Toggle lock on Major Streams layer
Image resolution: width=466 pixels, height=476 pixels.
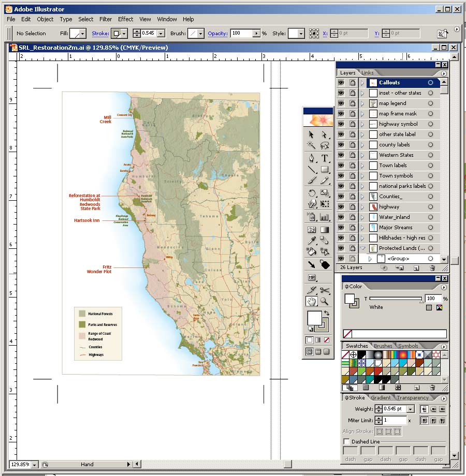353,227
